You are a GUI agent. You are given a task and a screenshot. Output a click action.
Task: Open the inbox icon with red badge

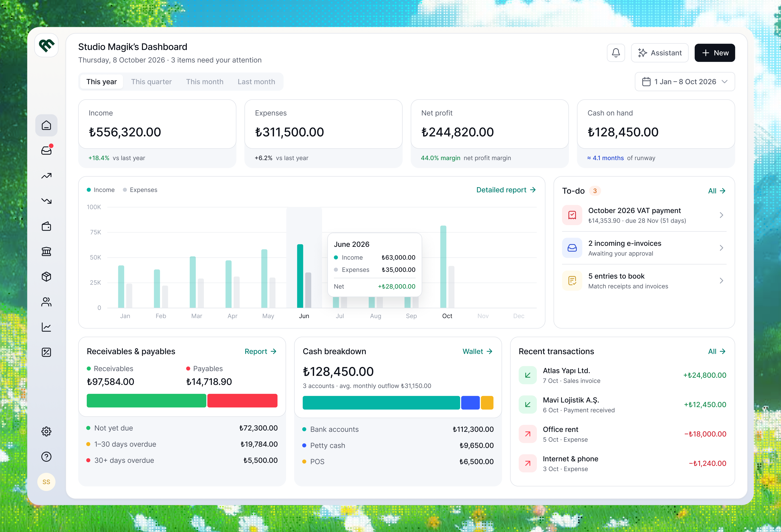pos(46,150)
